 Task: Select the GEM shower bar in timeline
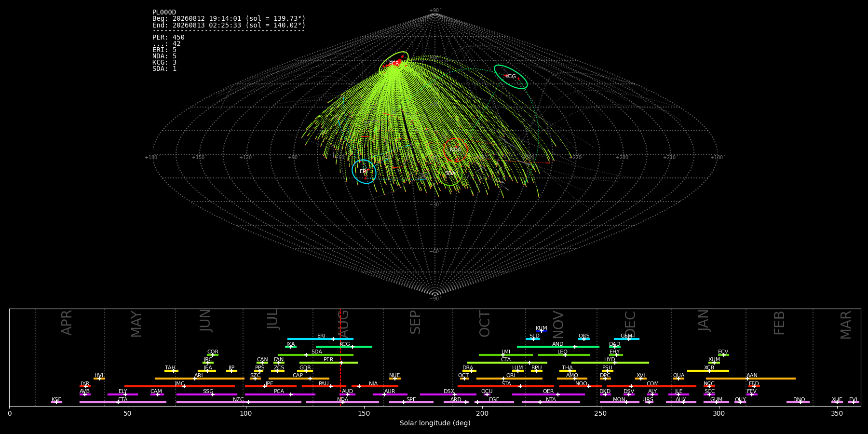[x=626, y=339]
